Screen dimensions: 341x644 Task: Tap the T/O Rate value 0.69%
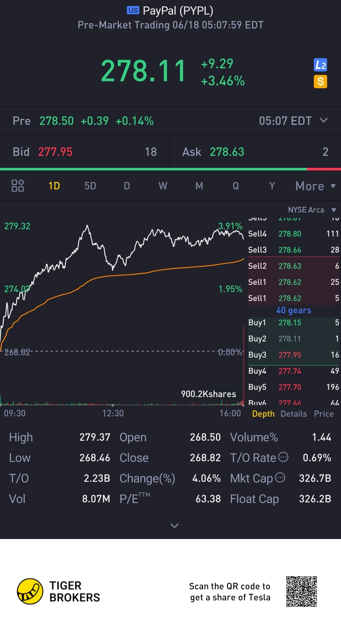[317, 458]
